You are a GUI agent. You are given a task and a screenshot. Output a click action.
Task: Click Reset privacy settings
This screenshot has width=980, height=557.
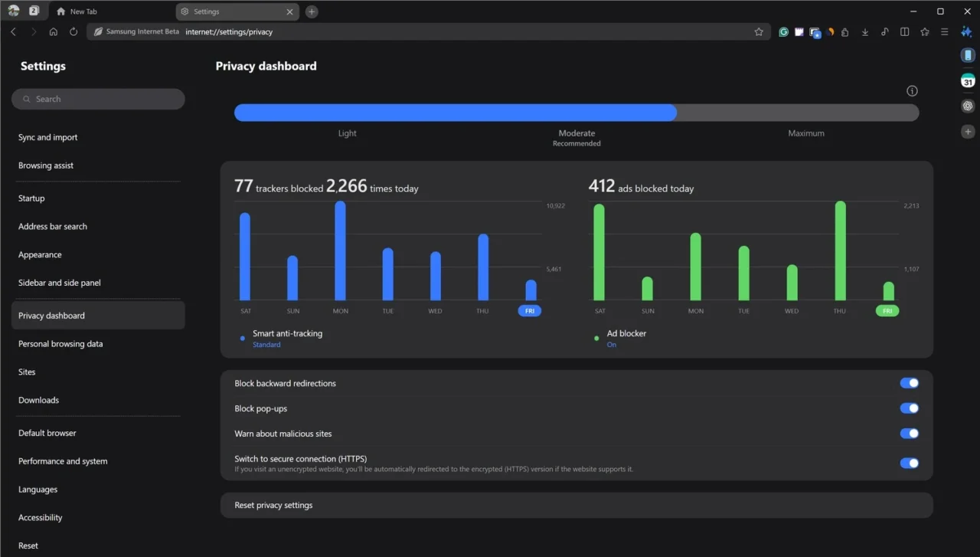pyautogui.click(x=274, y=505)
